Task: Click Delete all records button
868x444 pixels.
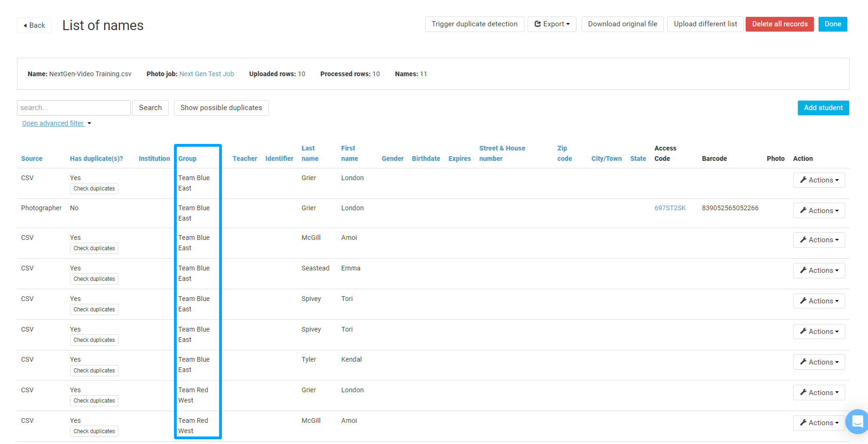Action: coord(780,24)
